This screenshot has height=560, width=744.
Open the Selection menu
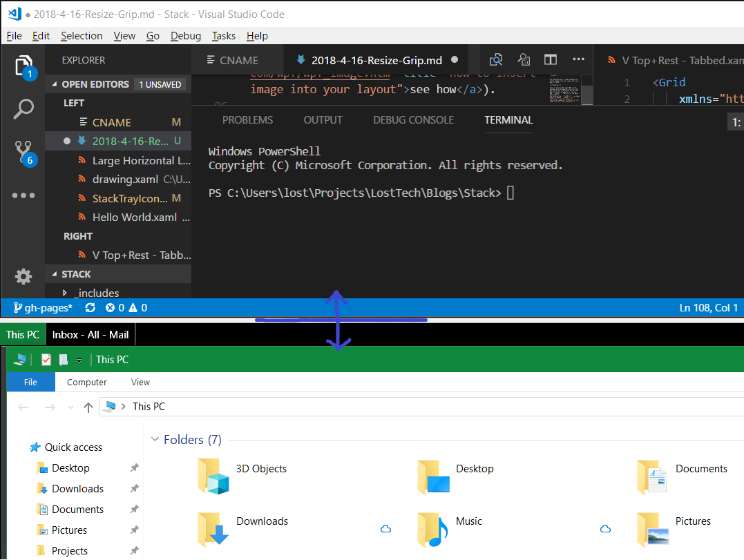pos(81,36)
